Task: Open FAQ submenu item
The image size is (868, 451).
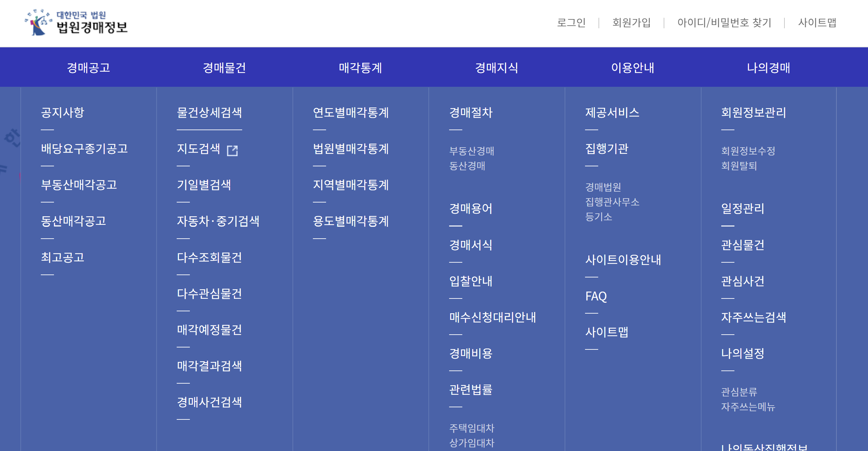Action: click(x=596, y=296)
